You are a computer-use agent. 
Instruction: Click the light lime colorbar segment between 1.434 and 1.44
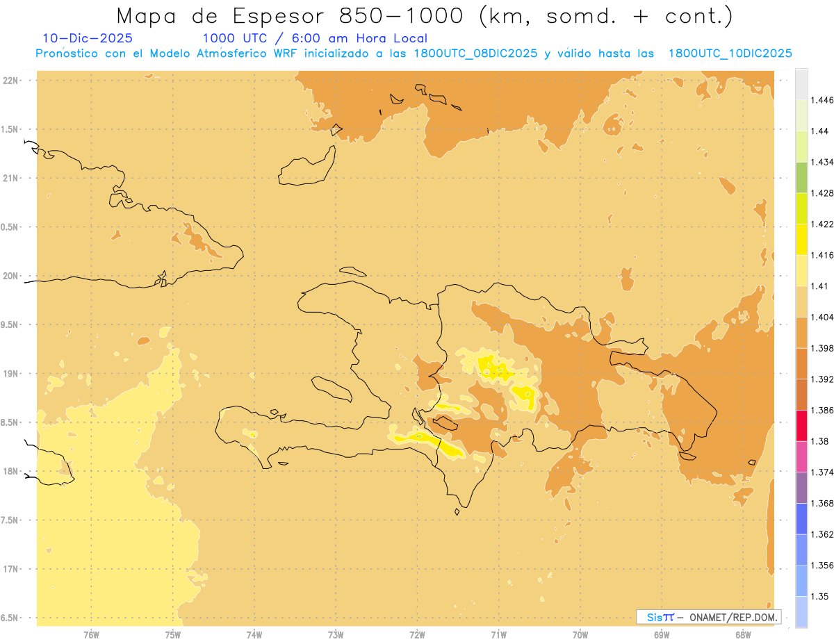(801, 146)
